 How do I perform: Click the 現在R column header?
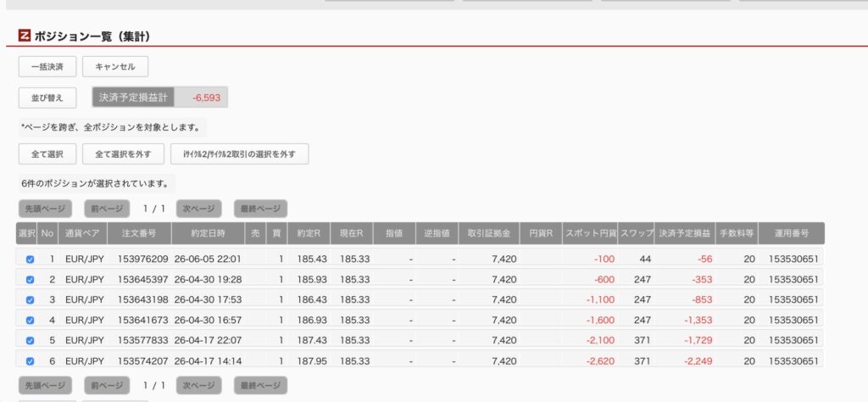click(352, 233)
